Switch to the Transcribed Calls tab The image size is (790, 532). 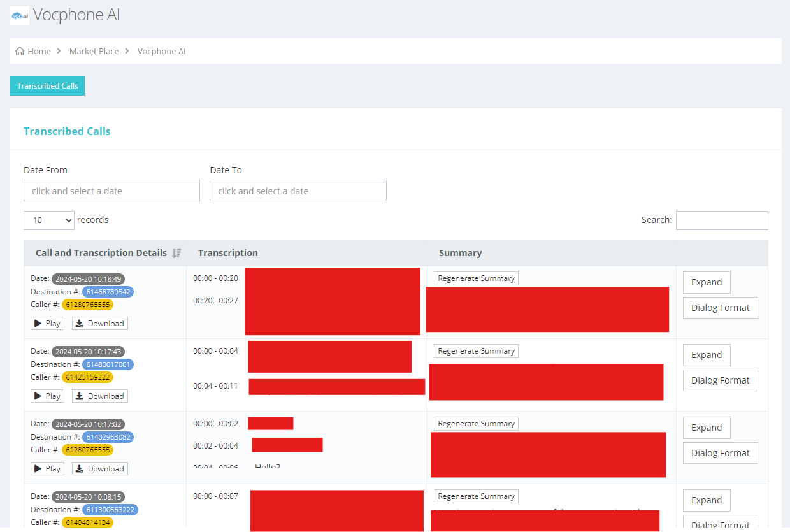click(x=47, y=85)
